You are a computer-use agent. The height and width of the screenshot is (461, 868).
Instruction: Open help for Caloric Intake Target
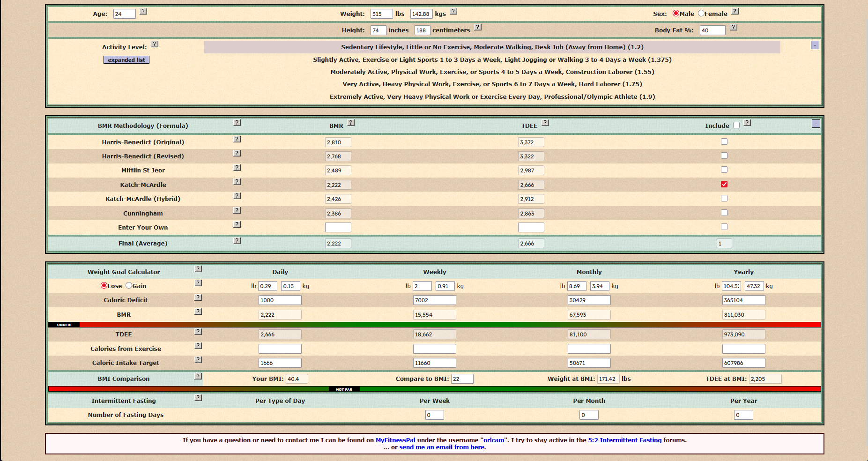coord(199,360)
